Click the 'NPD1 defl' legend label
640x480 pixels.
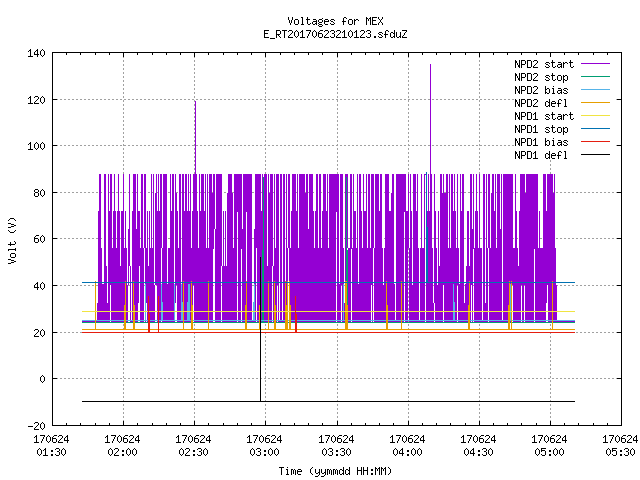point(541,156)
